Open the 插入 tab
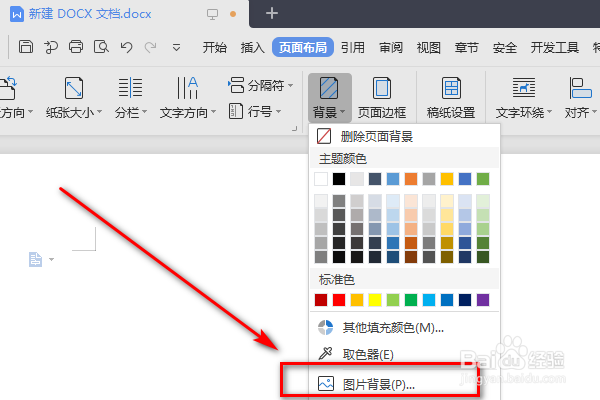The height and width of the screenshot is (400, 600). coord(253,47)
